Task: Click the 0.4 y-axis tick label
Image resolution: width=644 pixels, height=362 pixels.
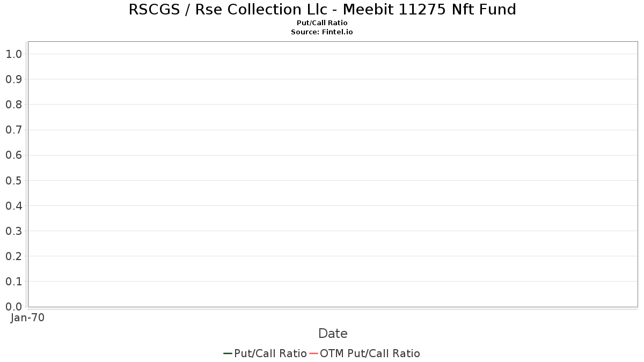Action: (13, 206)
